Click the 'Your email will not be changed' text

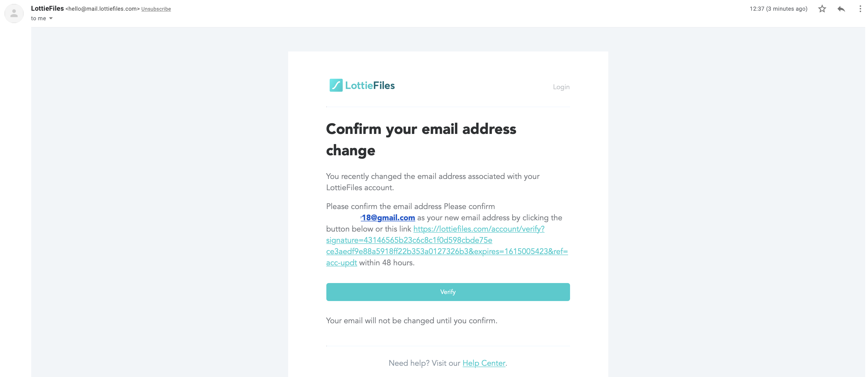pyautogui.click(x=412, y=321)
